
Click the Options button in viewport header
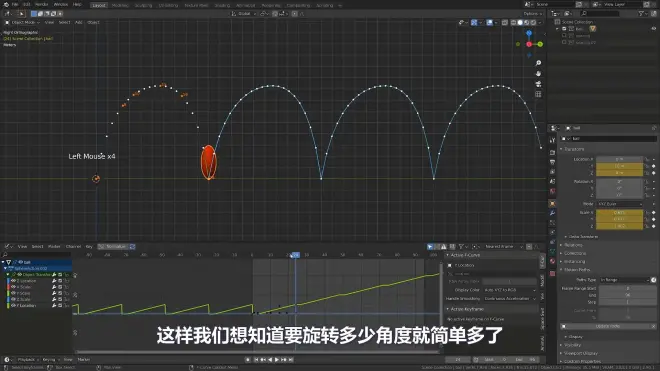pyautogui.click(x=532, y=14)
